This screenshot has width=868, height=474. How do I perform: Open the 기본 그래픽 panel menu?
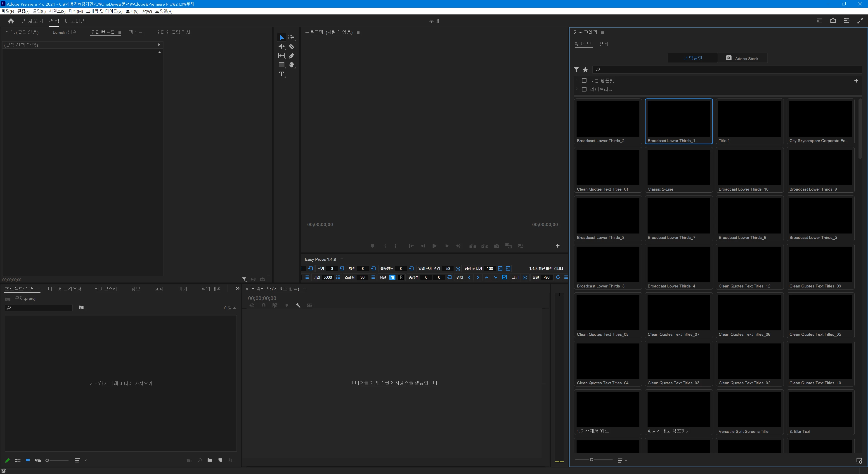pos(602,32)
